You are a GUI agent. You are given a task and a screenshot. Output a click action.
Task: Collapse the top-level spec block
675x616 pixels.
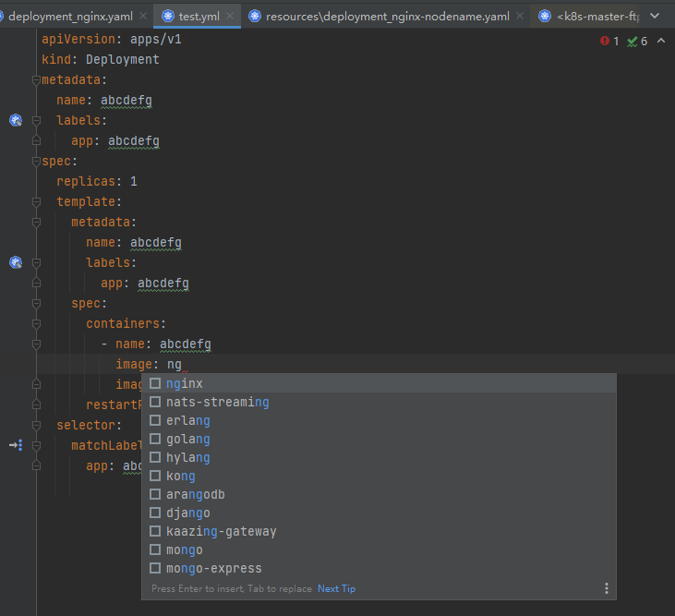coord(37,162)
